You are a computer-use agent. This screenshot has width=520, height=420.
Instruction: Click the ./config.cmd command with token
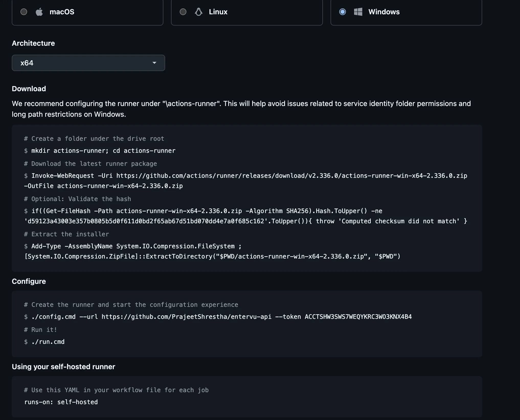tap(221, 317)
